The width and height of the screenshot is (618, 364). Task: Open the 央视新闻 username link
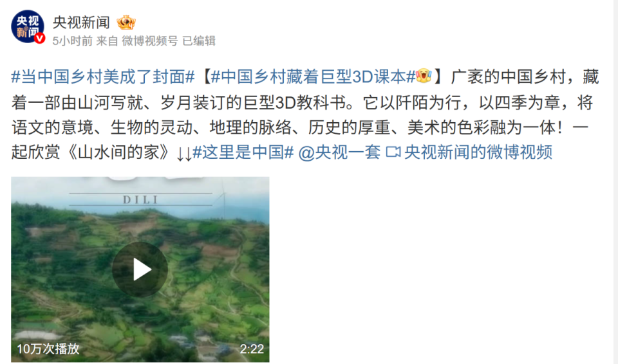[x=81, y=23]
